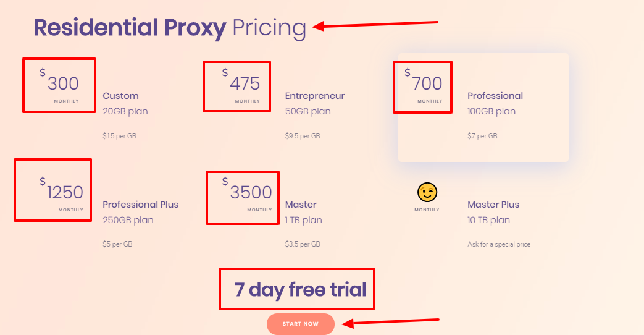Select the $1250 monthly price
Viewport: 644px width, 335px height.
(x=64, y=192)
